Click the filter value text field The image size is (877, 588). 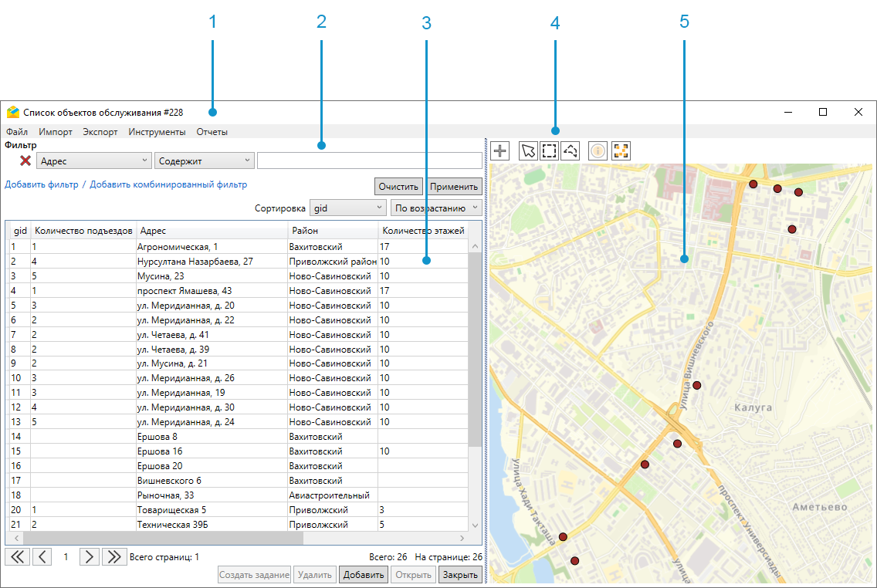point(369,161)
